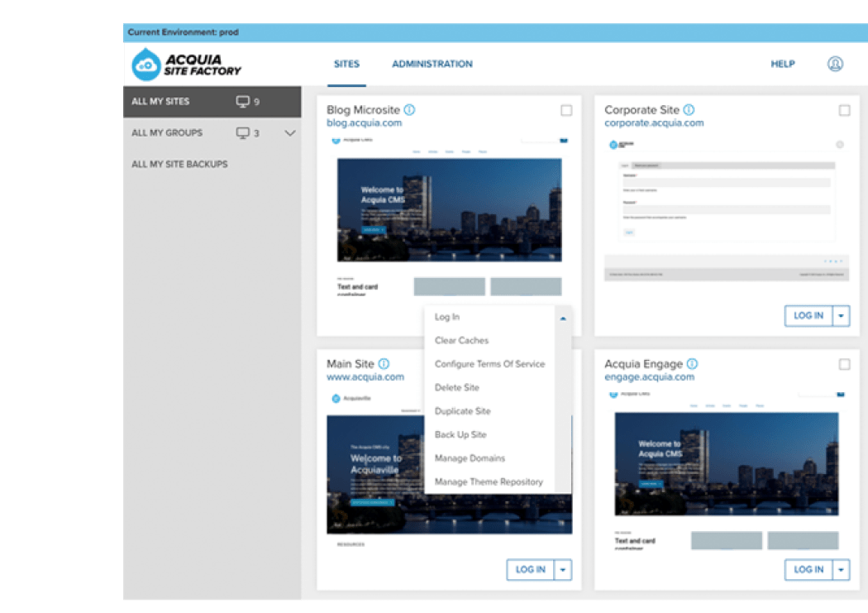
Task: Switch to the Administration tab
Action: pos(432,64)
